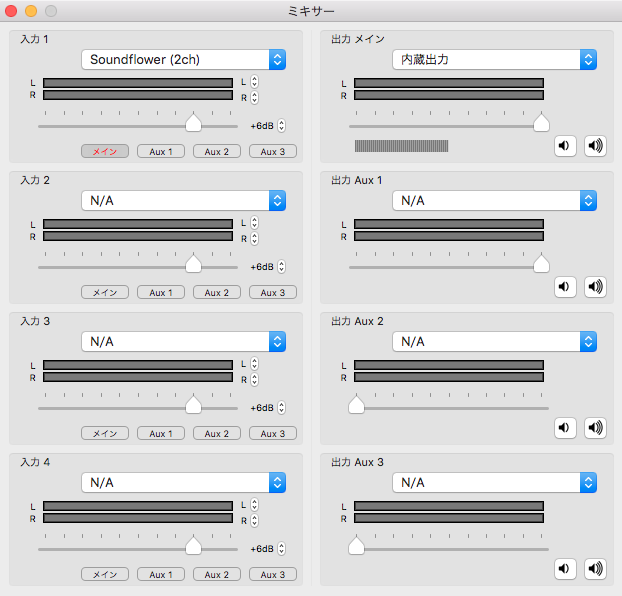Raise volume with 出力 Aux 2 speaker icon
Image resolution: width=622 pixels, height=596 pixels.
(x=595, y=428)
